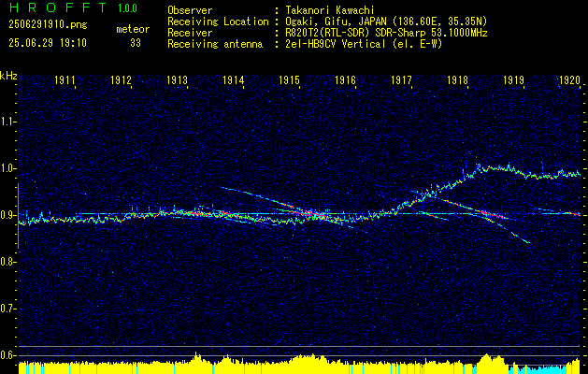Screen dimensions: 588x374
Task: Click the 1916 time marker
Action: 345,80
